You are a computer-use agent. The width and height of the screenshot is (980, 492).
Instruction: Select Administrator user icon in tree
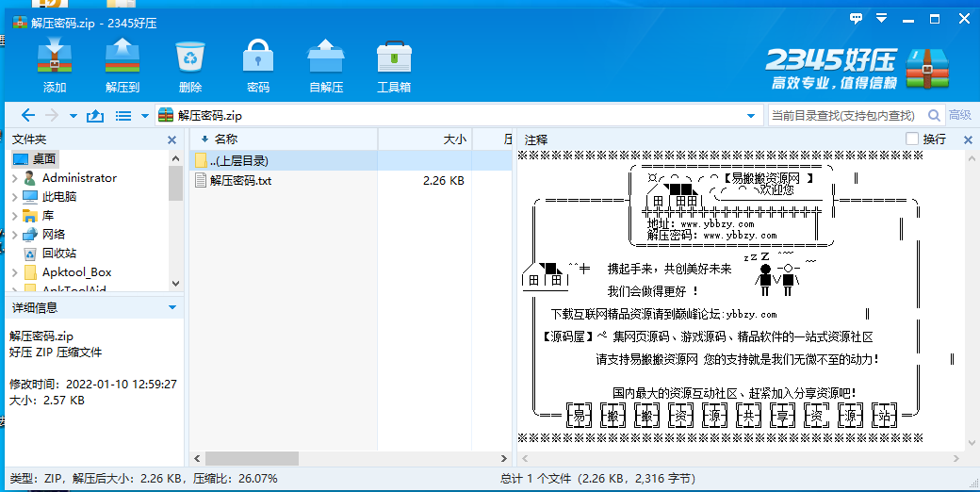coord(30,178)
